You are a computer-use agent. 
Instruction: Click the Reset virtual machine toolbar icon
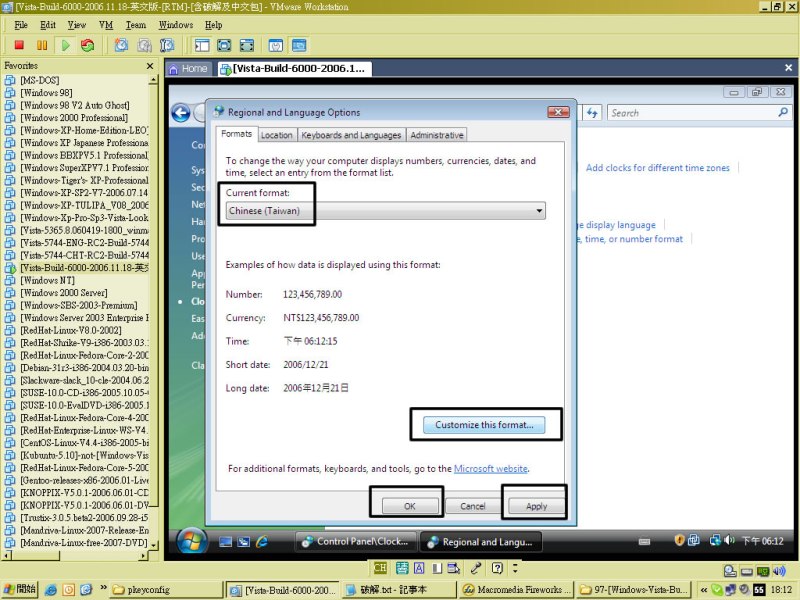point(88,45)
